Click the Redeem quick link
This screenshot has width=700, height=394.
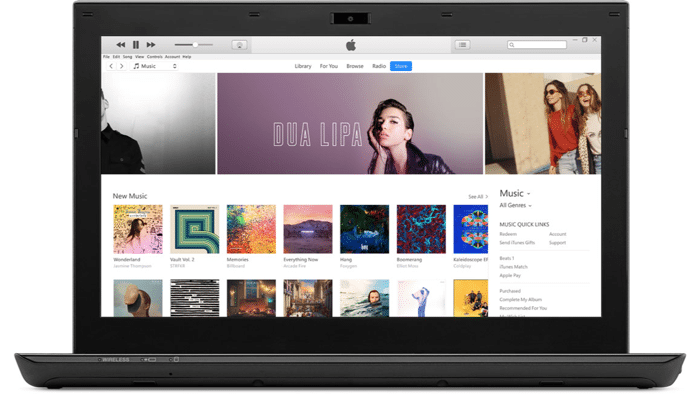508,234
